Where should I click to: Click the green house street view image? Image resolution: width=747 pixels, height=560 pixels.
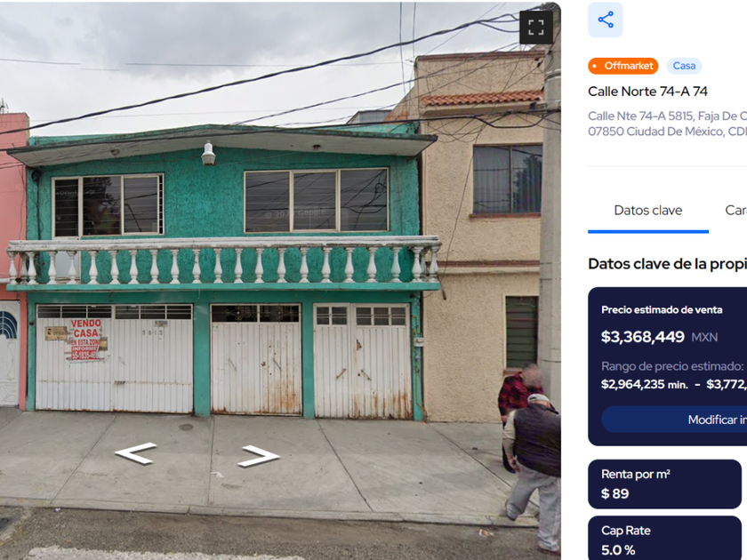pyautogui.click(x=280, y=280)
